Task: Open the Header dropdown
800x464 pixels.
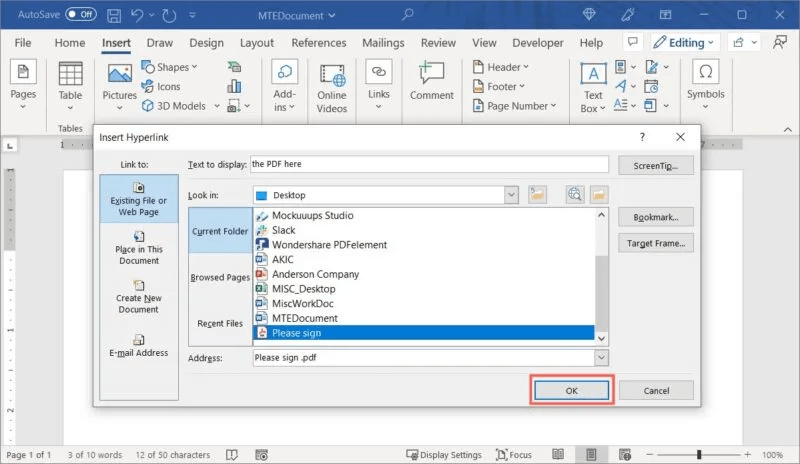Action: (501, 67)
